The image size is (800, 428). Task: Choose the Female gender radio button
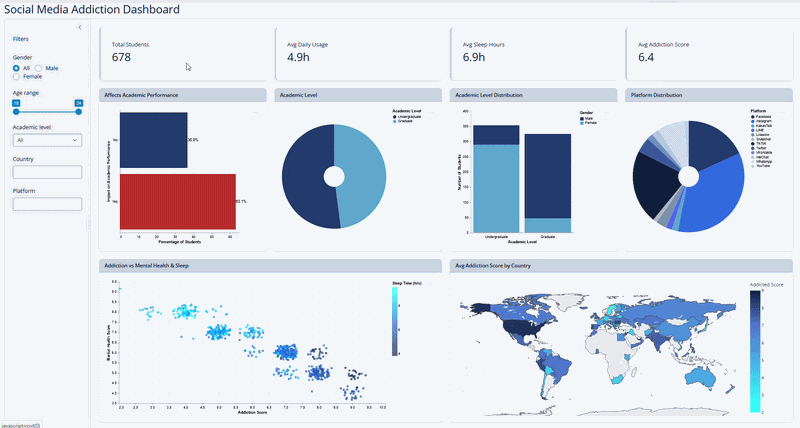[16, 76]
